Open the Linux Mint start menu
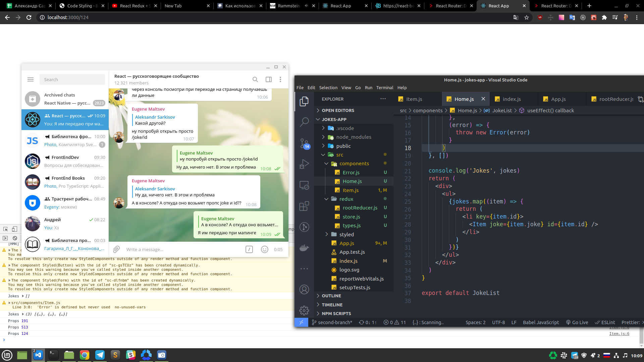 [7, 355]
